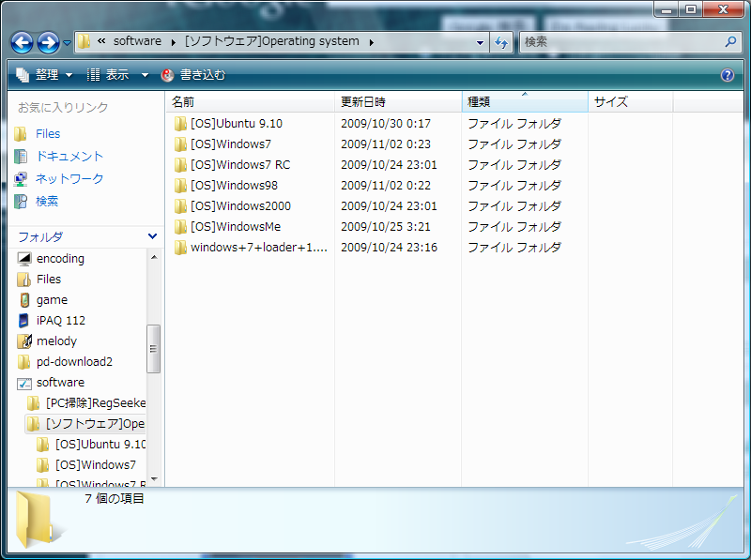This screenshot has width=751, height=560.
Task: Open the ドキュメント favorite link
Action: [x=69, y=156]
